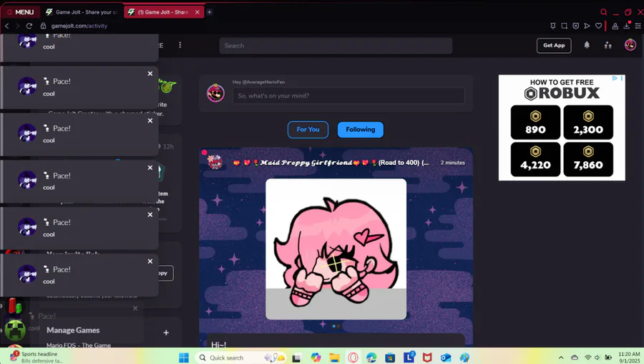
Task: Open the red and green blocks community icon
Action: pyautogui.click(x=15, y=306)
